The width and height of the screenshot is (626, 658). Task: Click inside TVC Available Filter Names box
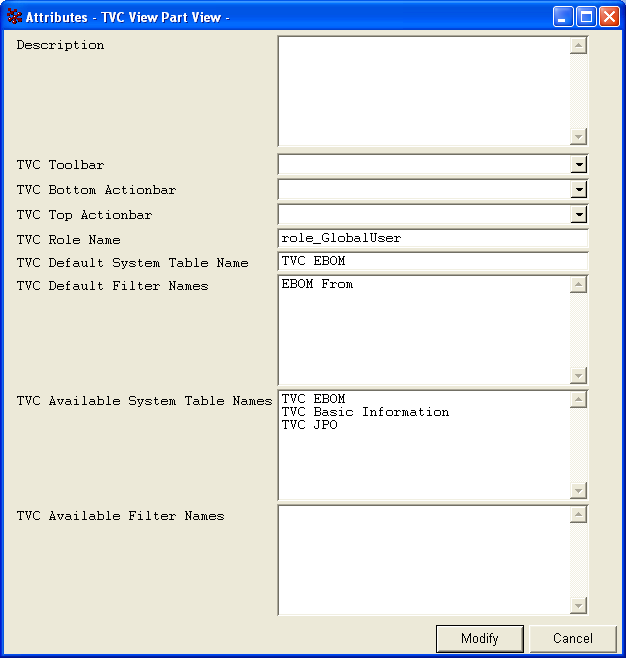pyautogui.click(x=424, y=559)
